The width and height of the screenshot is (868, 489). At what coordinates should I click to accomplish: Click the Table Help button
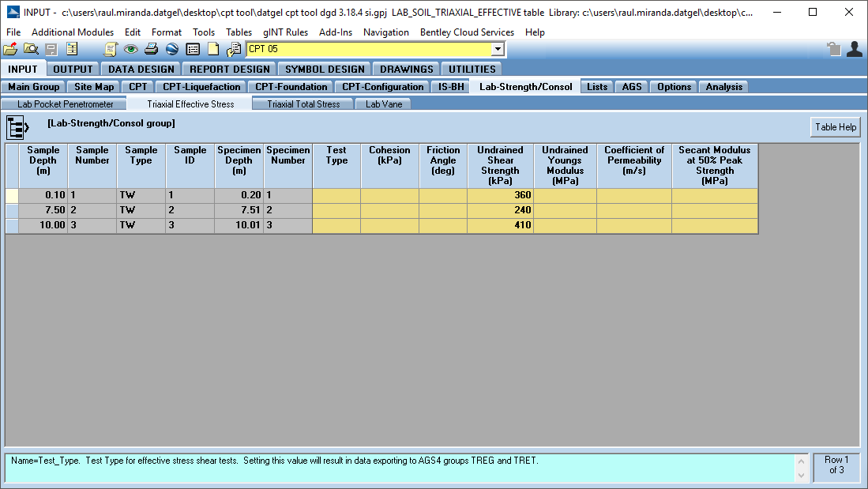tap(836, 127)
